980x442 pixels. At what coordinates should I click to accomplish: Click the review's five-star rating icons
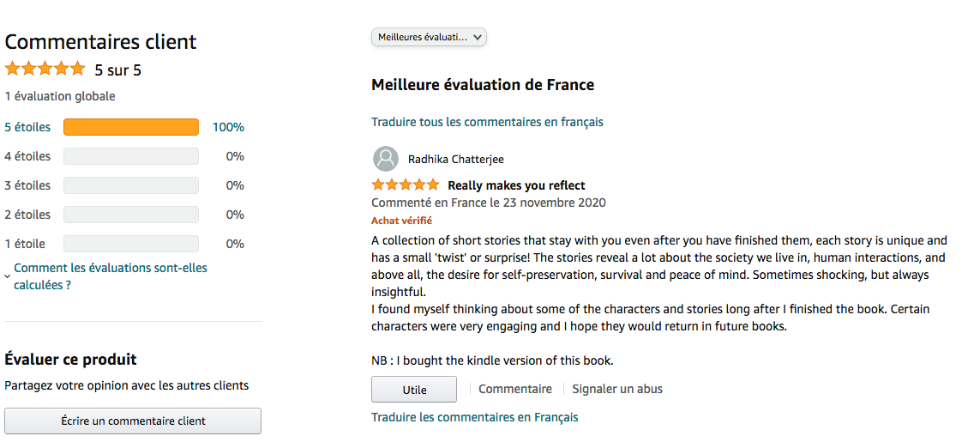click(x=405, y=185)
